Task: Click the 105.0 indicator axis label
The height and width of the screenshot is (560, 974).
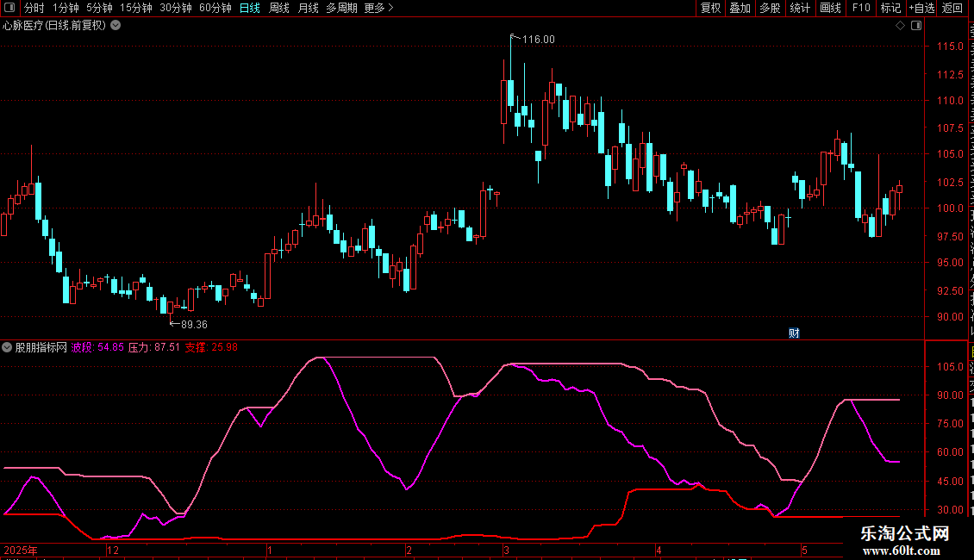Action: click(950, 367)
